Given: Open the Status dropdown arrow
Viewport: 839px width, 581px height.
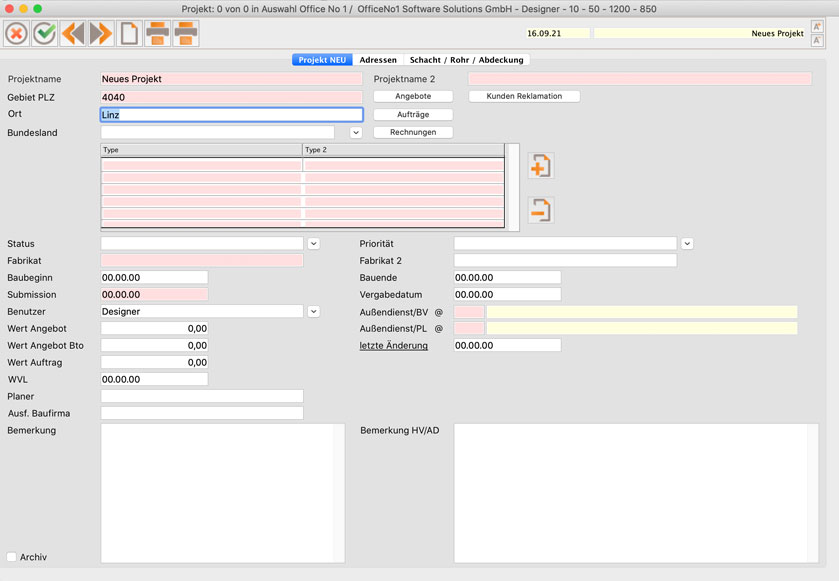Looking at the screenshot, I should click(314, 243).
